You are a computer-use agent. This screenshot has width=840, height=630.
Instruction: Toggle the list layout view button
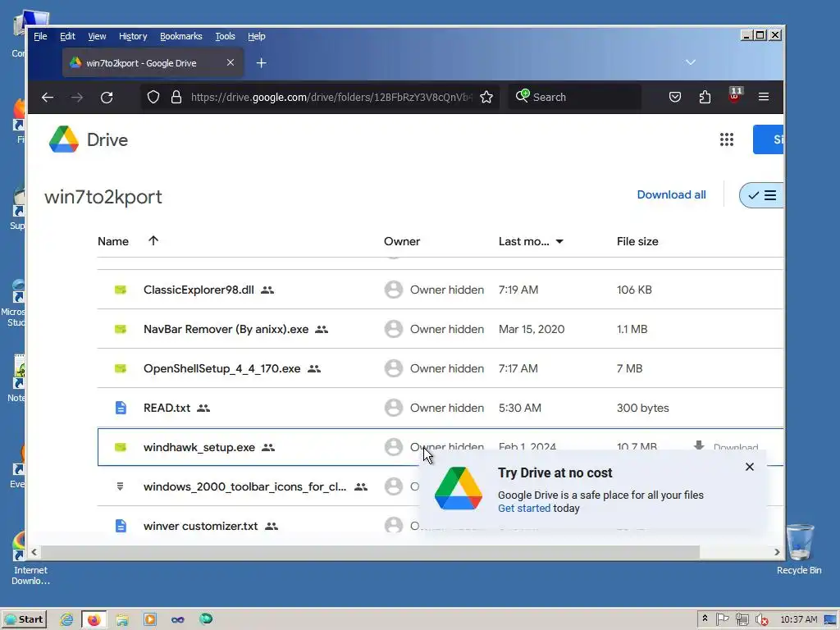point(762,195)
